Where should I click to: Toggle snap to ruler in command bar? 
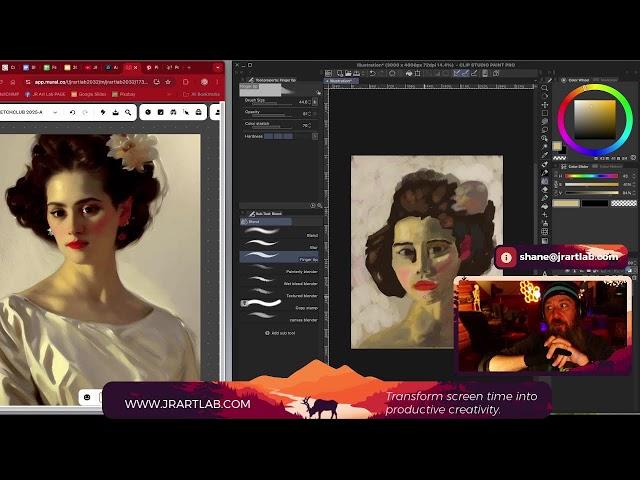click(x=457, y=73)
